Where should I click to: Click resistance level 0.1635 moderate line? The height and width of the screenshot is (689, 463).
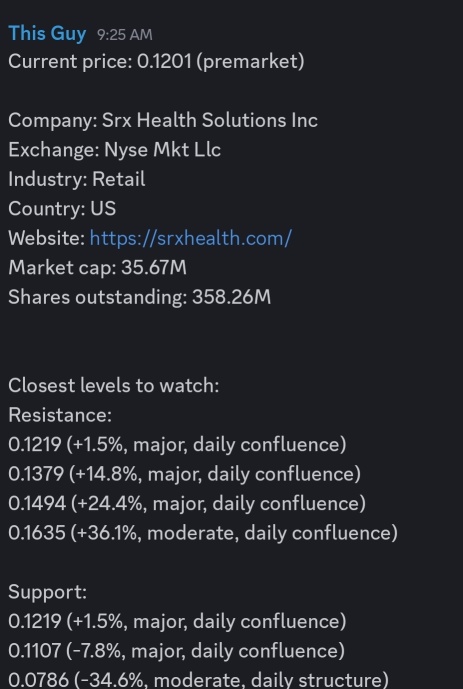tap(203, 533)
